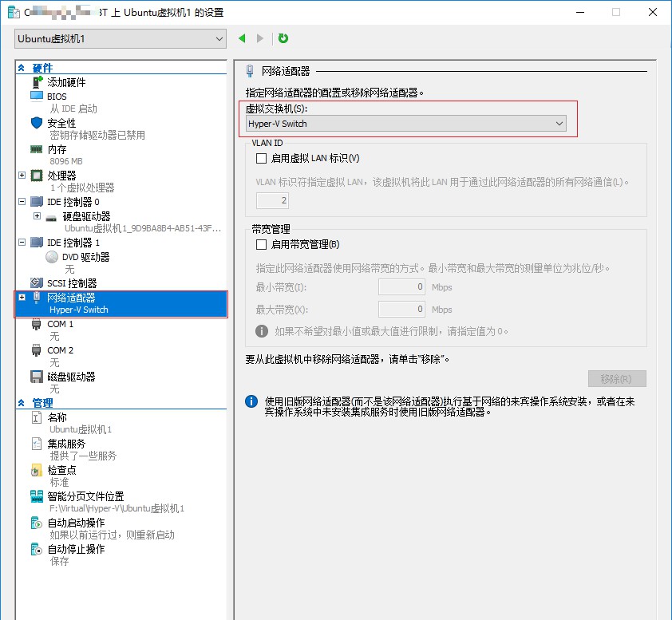The width and height of the screenshot is (672, 620).
Task: Select the 名称 settings icon
Action: [37, 417]
